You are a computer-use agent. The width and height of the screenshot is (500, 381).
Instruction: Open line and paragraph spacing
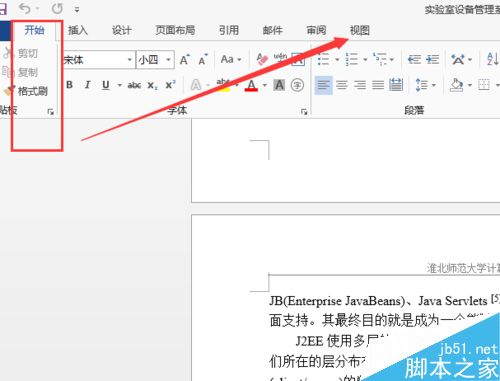click(x=422, y=85)
